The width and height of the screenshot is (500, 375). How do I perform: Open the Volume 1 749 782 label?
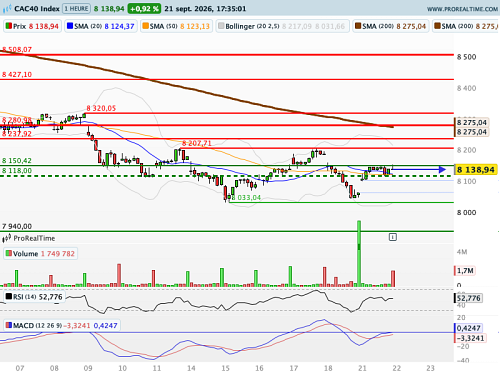pyautogui.click(x=40, y=254)
